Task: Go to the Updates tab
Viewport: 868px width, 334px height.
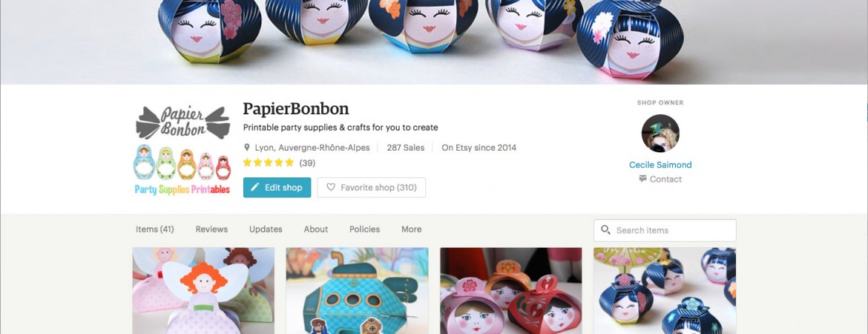Action: [x=266, y=229]
